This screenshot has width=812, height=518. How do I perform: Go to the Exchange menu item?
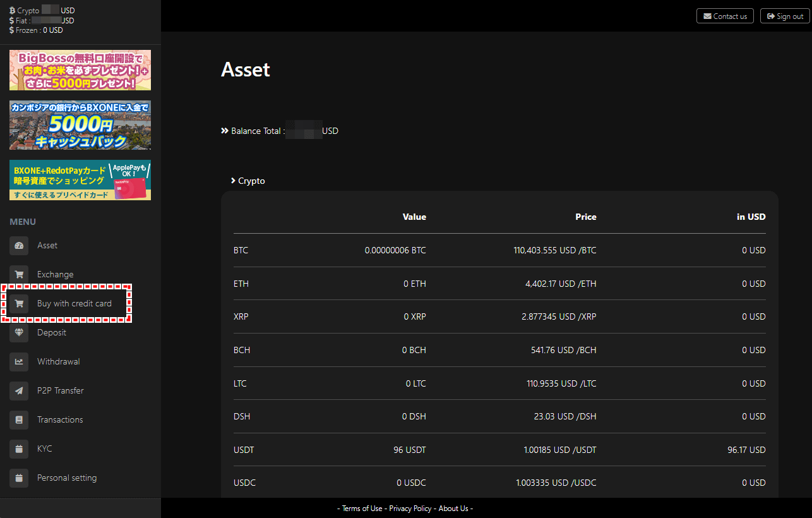pos(56,274)
